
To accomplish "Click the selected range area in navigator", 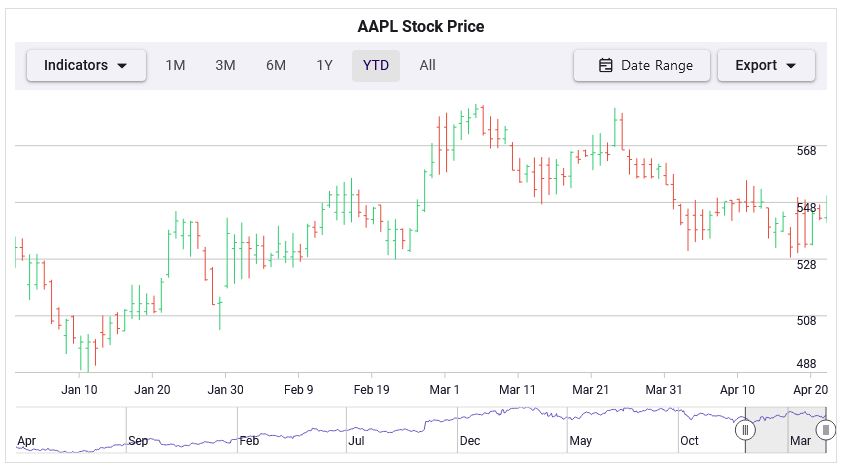I will pos(785,430).
